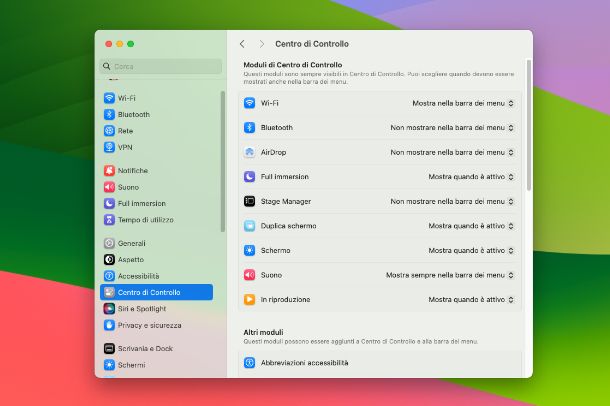The image size is (610, 406).
Task: Click the Bluetooth icon in sidebar
Action: tap(109, 114)
